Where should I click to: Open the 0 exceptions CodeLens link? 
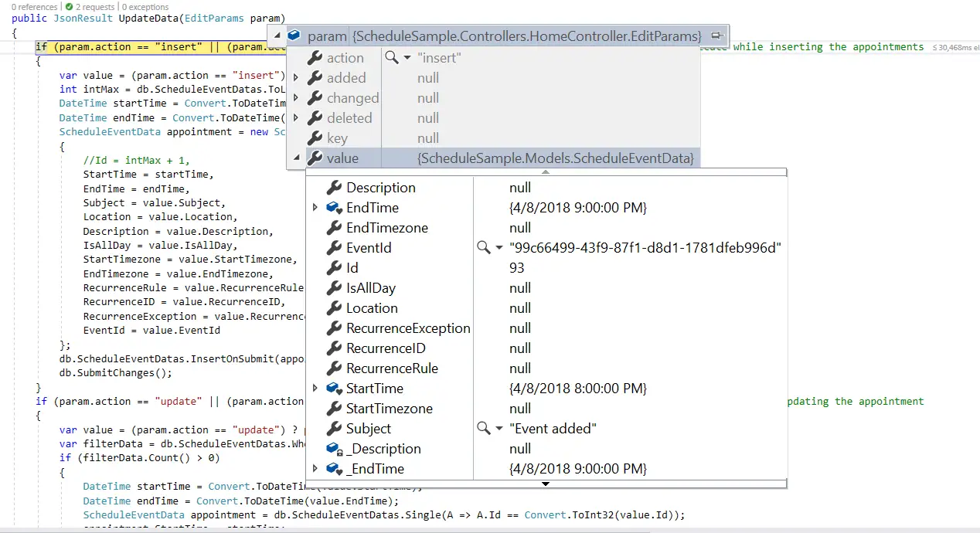(145, 7)
